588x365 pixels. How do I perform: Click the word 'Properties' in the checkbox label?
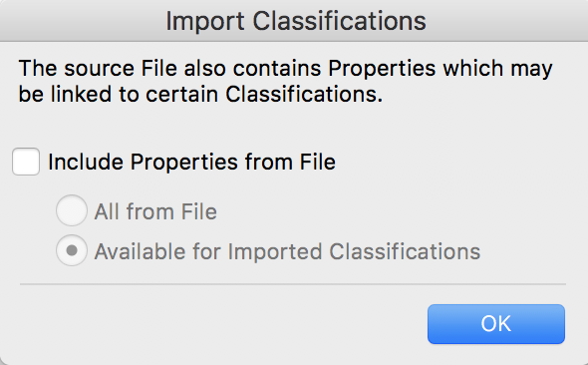(184, 163)
